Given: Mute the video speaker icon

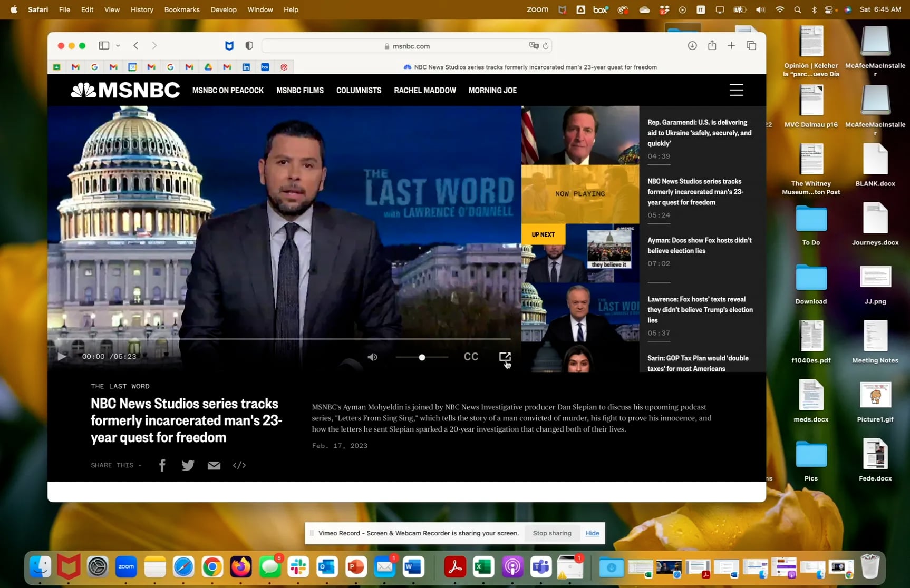Looking at the screenshot, I should [372, 357].
